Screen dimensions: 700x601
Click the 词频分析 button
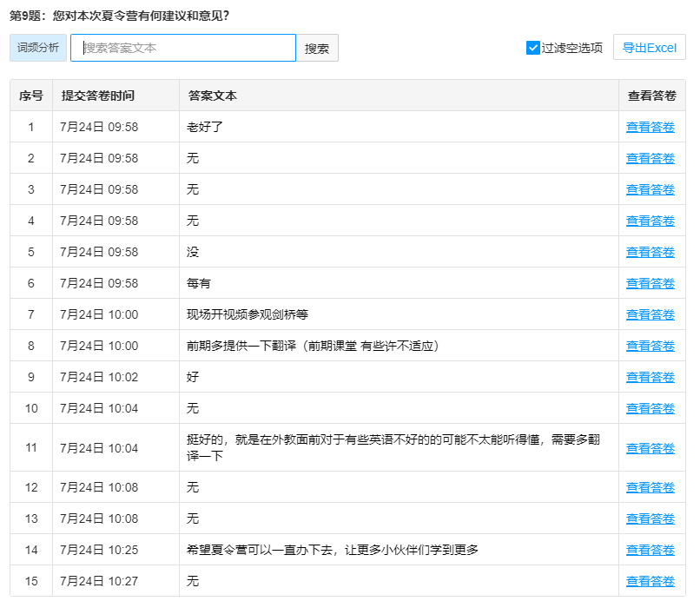[38, 48]
